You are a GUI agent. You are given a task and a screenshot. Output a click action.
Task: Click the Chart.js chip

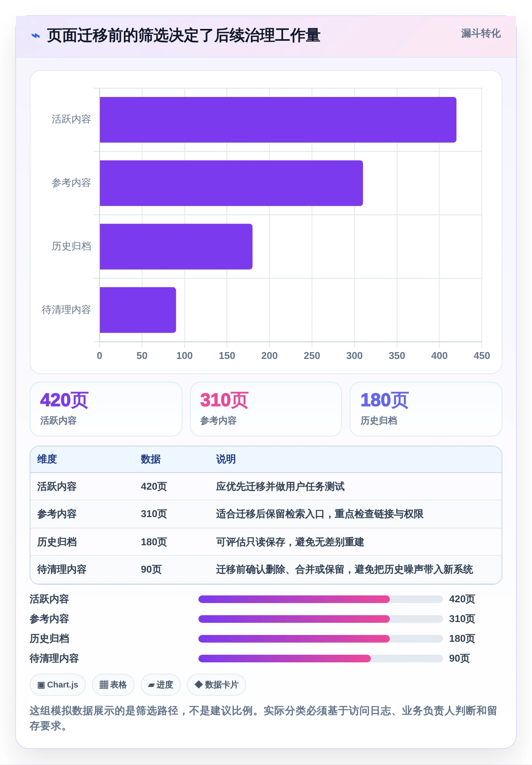(58, 685)
